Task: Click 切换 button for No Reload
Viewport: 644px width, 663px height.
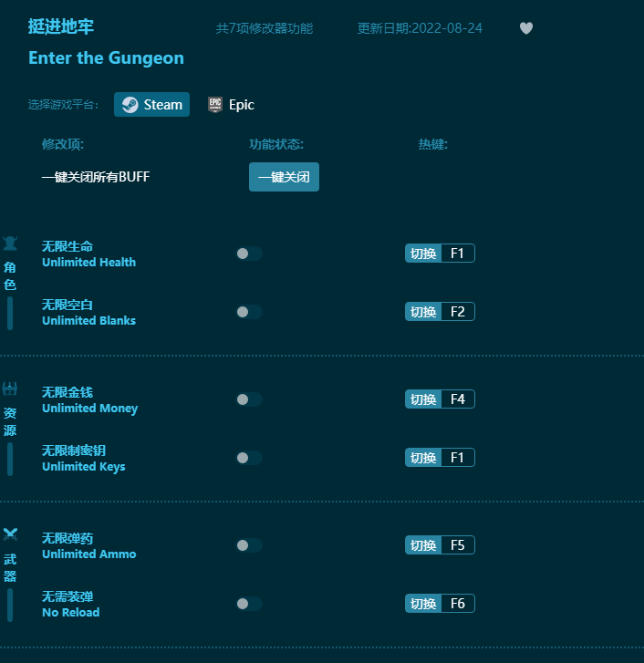Action: (x=423, y=604)
